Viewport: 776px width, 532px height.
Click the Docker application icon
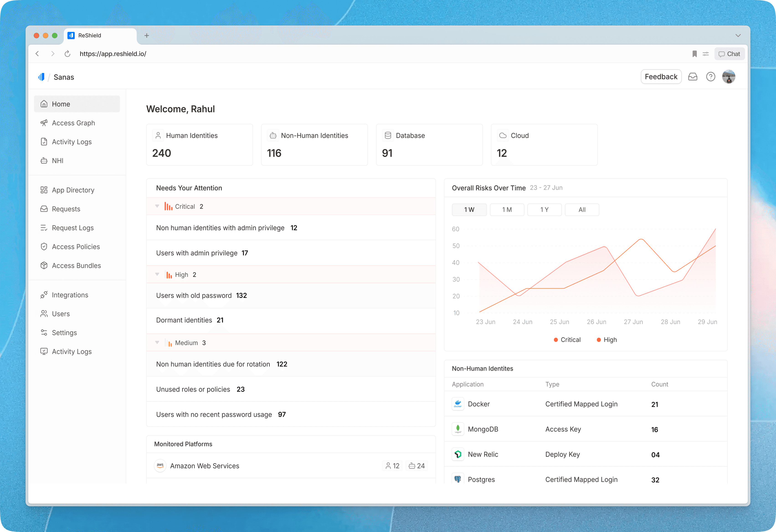tap(458, 404)
